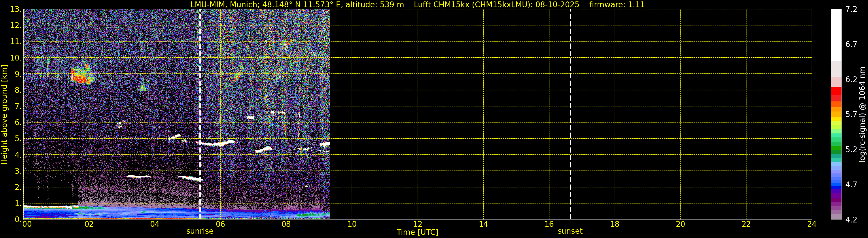868x238 pixels.
Task: Click the dashed sunset marker line
Action: [x=570, y=115]
